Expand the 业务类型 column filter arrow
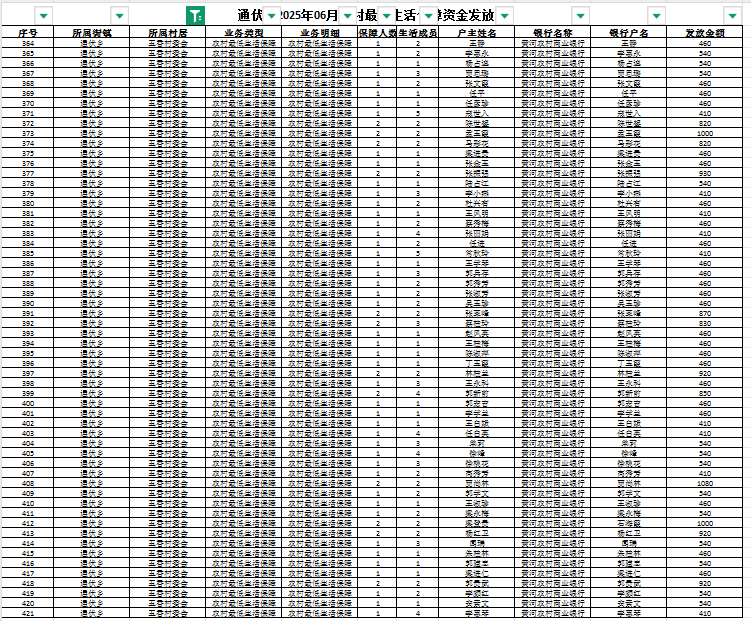751x621 pixels. (271, 16)
